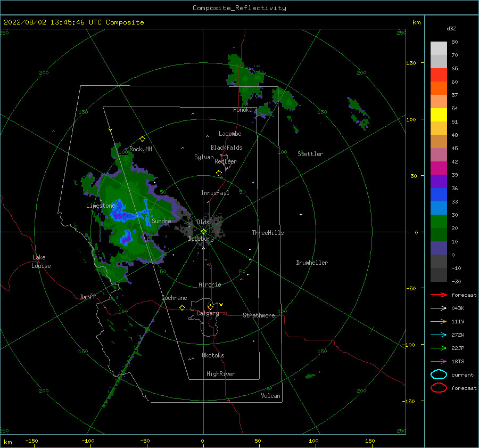479x448 pixels.
Task: Click the Drumheller label
Action: pyautogui.click(x=312, y=263)
